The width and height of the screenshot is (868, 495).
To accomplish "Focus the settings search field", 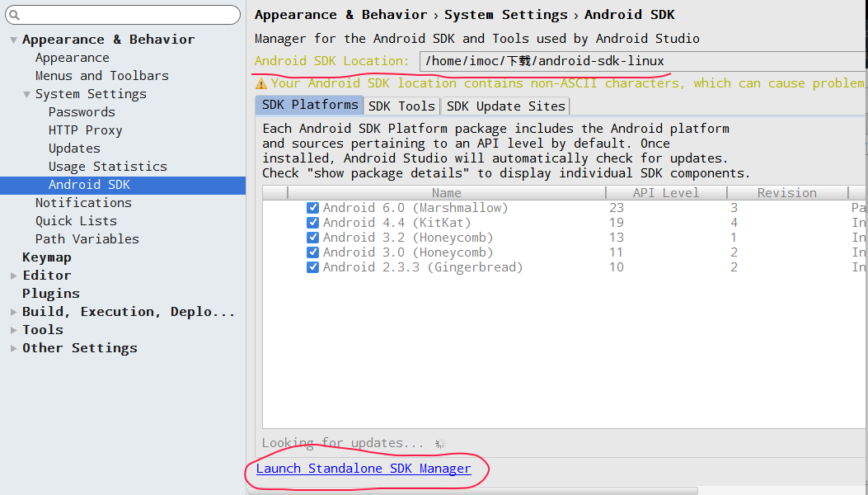I will point(123,15).
